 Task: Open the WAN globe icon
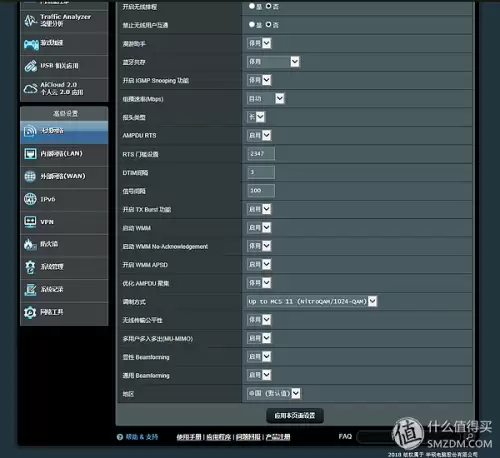coord(30,176)
